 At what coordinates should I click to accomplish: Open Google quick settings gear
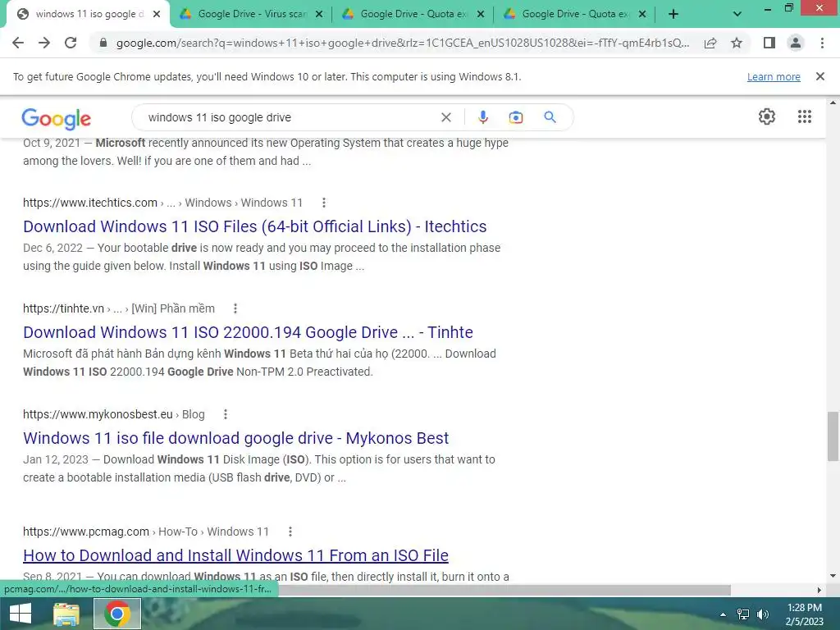click(767, 116)
